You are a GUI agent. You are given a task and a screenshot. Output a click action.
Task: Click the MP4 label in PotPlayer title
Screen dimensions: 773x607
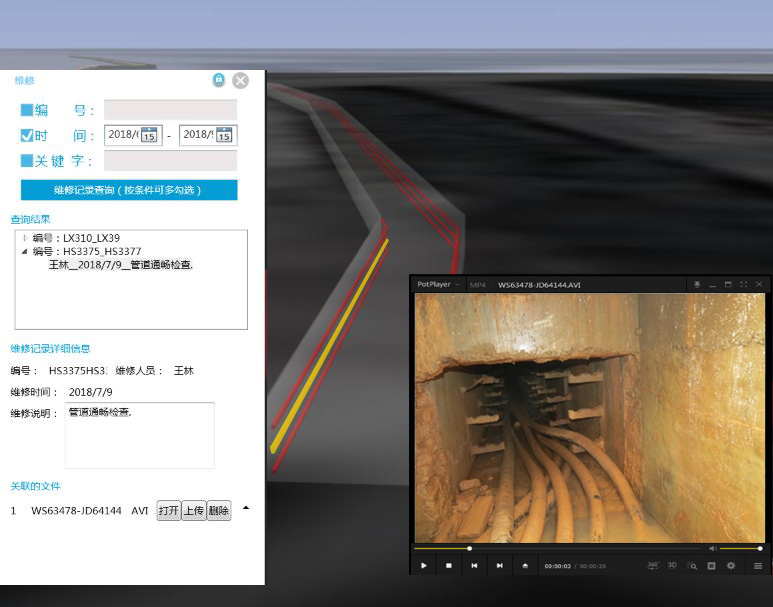click(478, 285)
